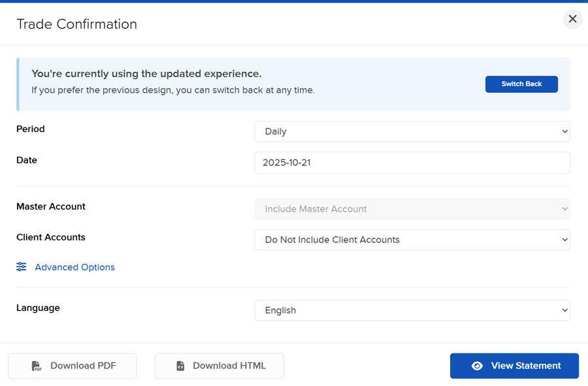Click the Download HTML button text

coord(229,366)
